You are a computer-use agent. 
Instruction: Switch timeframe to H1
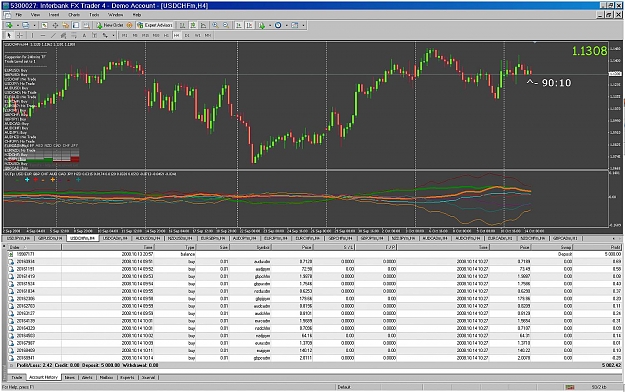[x=166, y=35]
